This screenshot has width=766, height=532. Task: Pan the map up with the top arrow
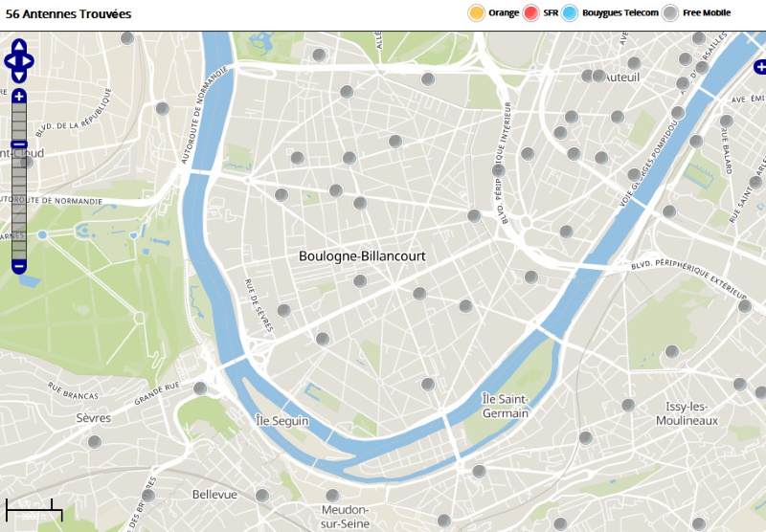19,47
